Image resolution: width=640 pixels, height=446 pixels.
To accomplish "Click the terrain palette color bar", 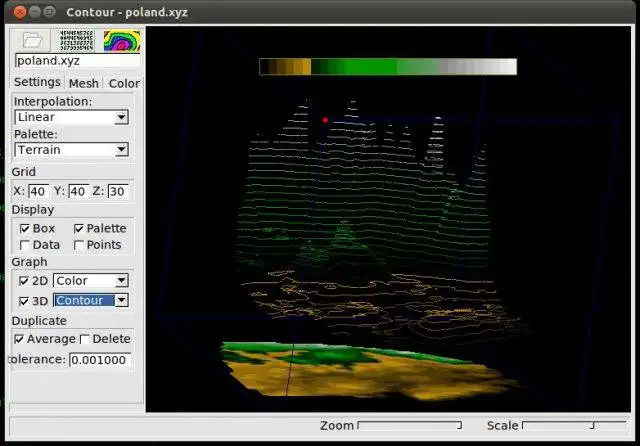I will 388,67.
